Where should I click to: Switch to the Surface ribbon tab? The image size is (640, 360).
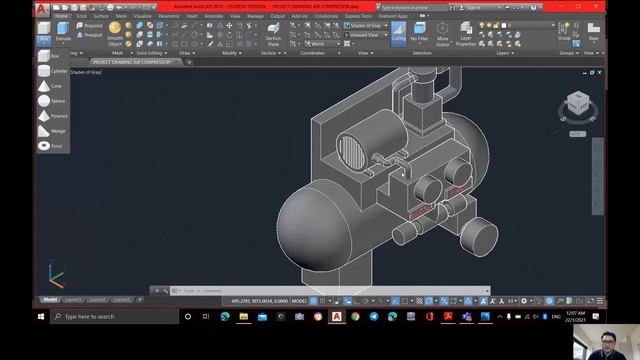coord(101,16)
